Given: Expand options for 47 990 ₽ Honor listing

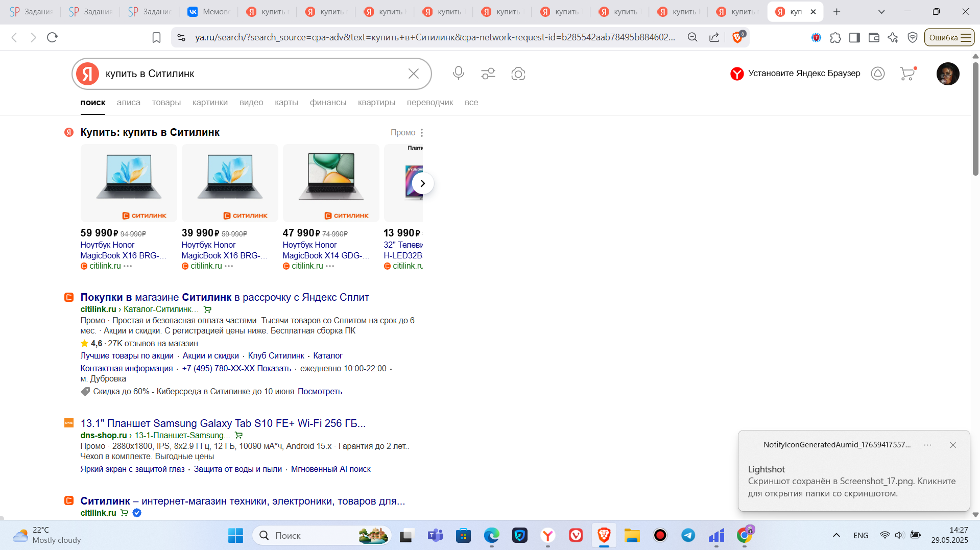Looking at the screenshot, I should 330,266.
